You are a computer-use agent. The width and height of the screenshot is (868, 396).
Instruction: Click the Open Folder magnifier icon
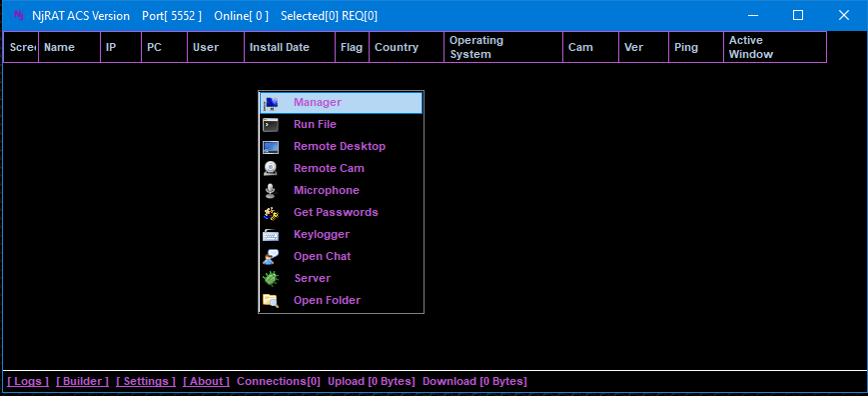271,301
